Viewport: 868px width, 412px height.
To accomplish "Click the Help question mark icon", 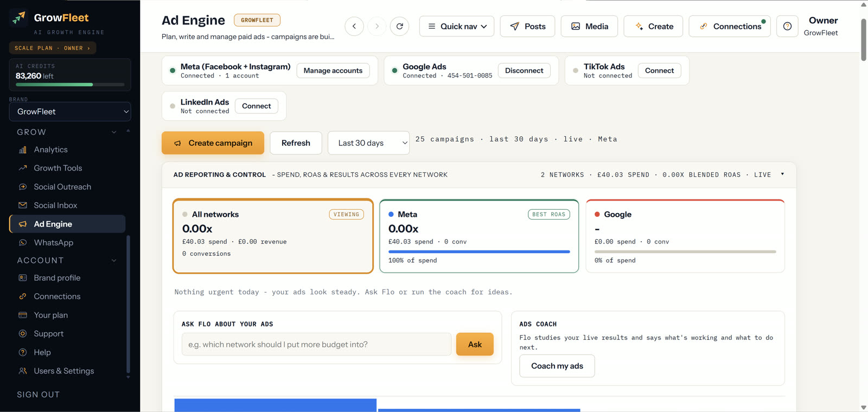I will coord(23,352).
